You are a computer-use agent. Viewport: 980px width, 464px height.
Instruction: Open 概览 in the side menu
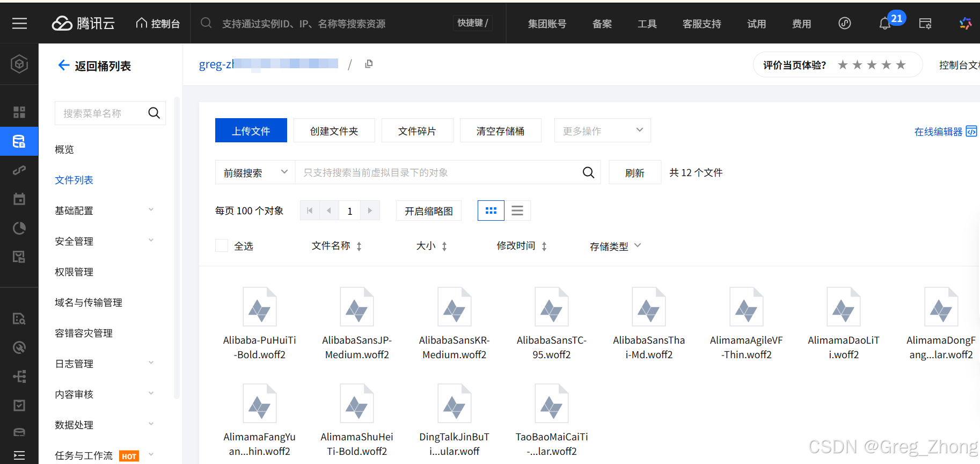(64, 149)
